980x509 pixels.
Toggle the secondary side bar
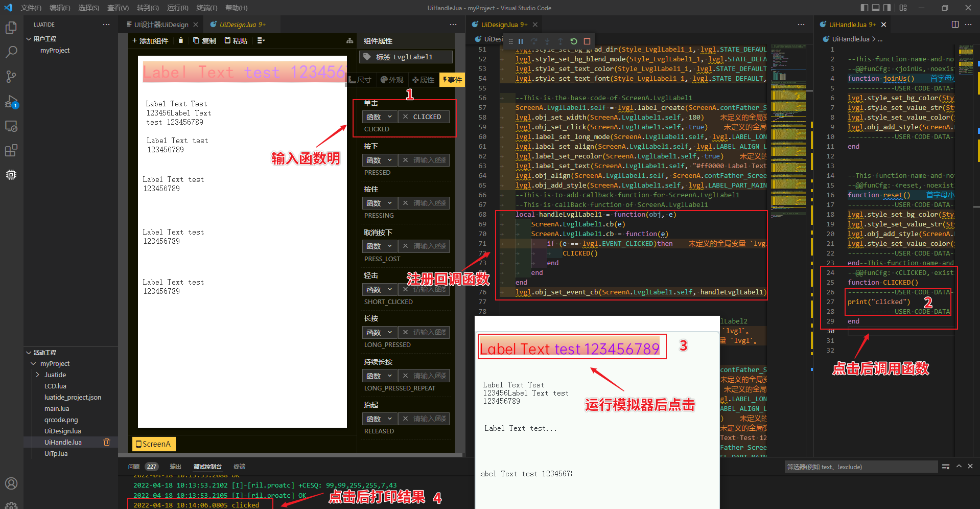click(x=887, y=8)
